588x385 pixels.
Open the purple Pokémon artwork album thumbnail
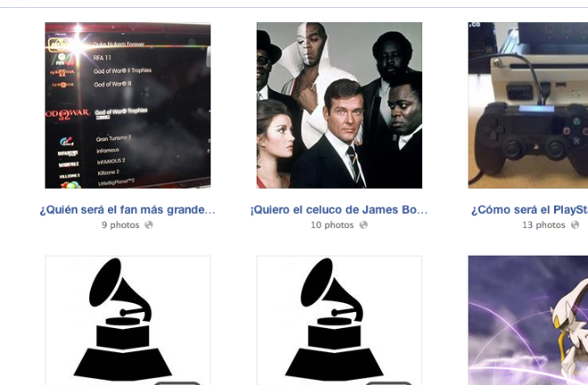pos(528,321)
